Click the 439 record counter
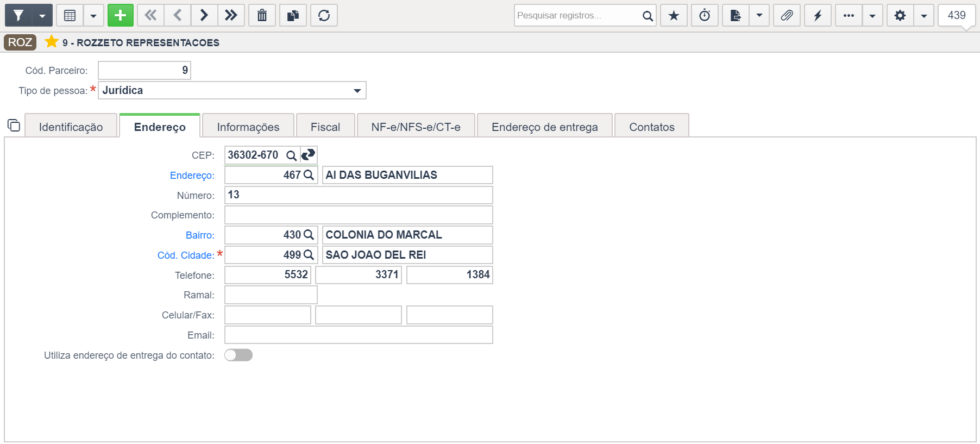 point(957,15)
